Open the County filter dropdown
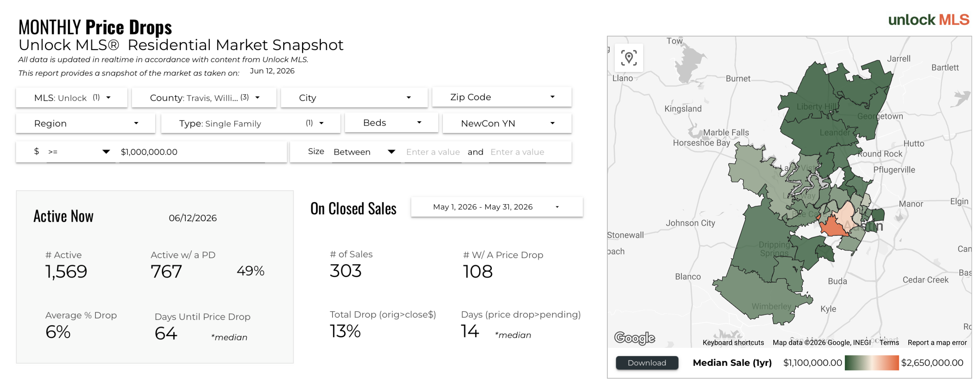980x389 pixels. pyautogui.click(x=204, y=98)
